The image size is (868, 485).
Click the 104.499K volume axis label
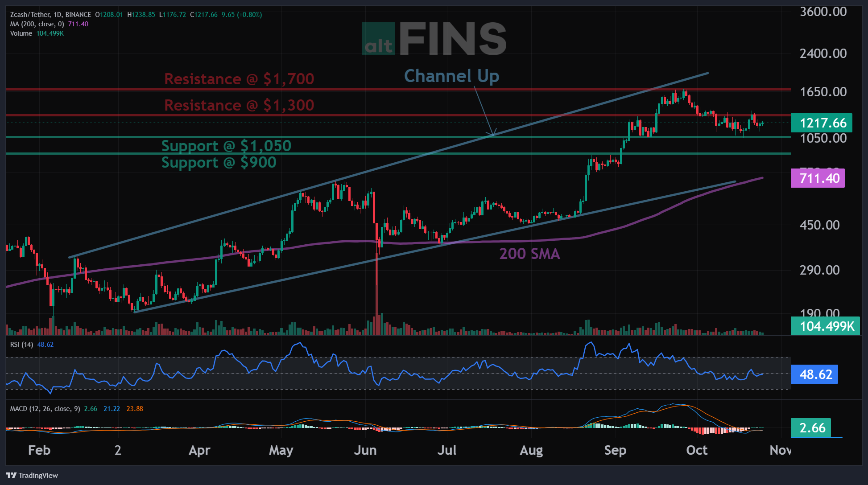[825, 326]
